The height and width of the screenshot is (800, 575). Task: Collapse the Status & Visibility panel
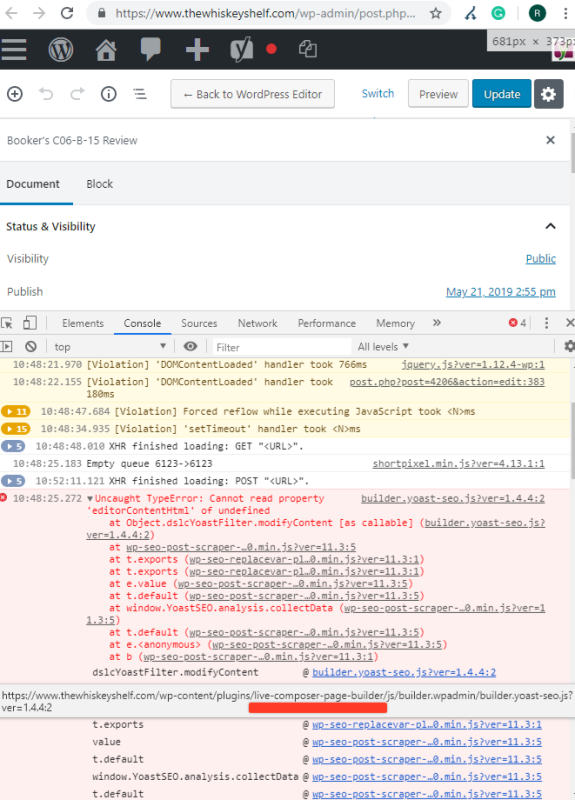[550, 226]
